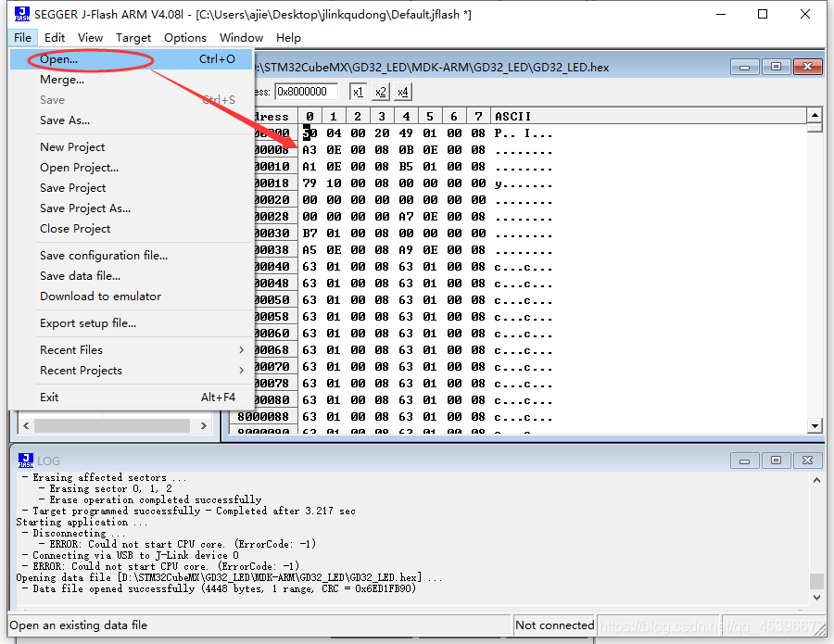Click byte 79 in hex view
This screenshot has height=644, width=834.
coord(310,183)
